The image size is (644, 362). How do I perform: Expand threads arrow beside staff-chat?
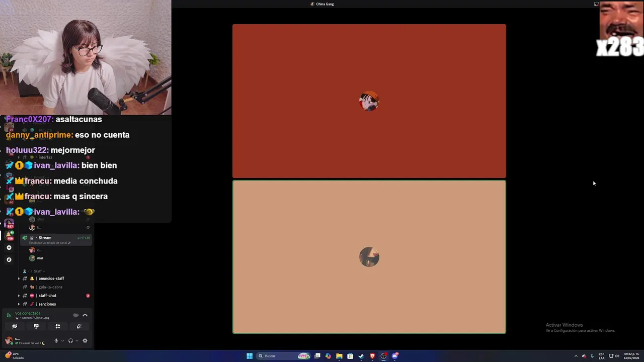19,296
